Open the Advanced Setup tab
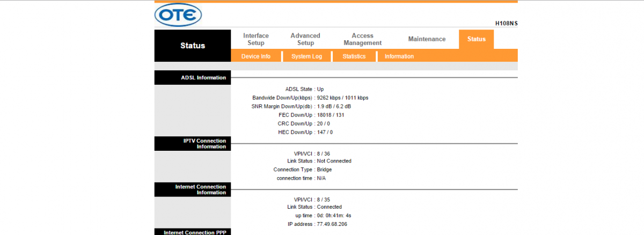Image resolution: width=644 pixels, height=235 pixels. coord(305,39)
